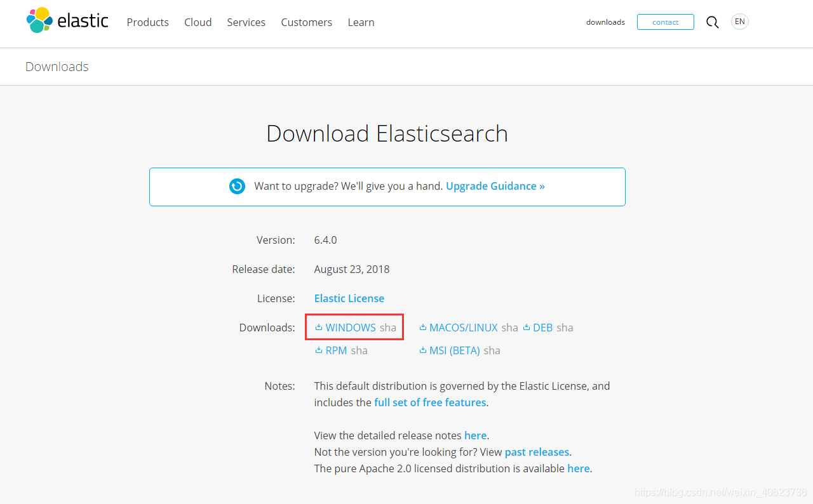The height and width of the screenshot is (504, 813).
Task: Open the Upgrade Guidance link
Action: coord(495,186)
